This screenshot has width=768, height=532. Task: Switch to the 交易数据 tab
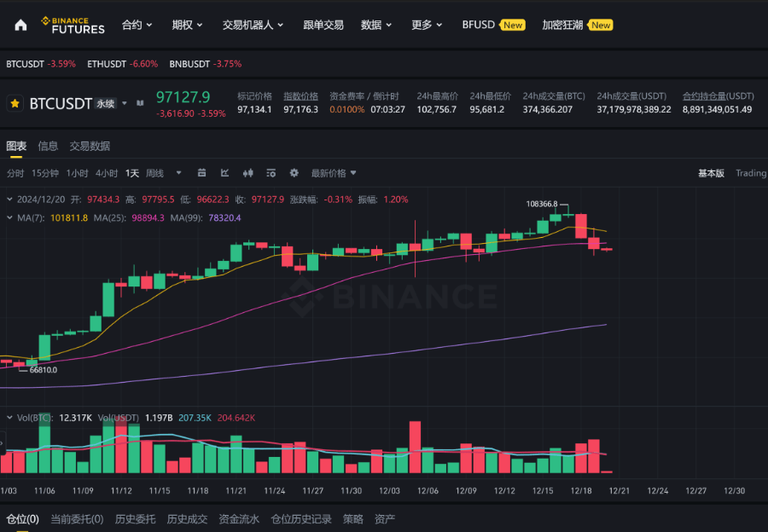[x=90, y=146]
